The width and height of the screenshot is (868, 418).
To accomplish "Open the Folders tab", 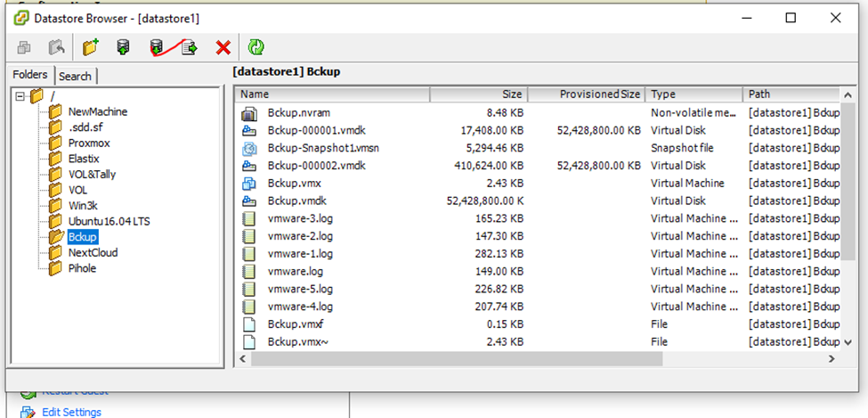I will 29,75.
